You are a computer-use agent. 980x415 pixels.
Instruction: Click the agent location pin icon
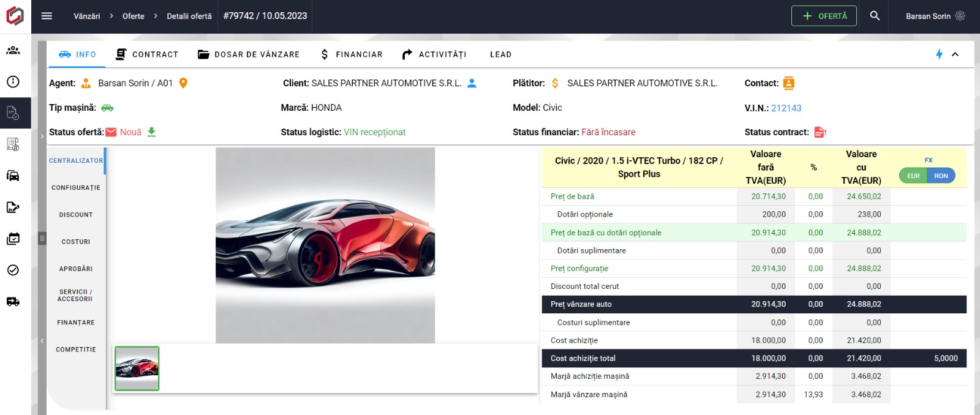point(183,83)
